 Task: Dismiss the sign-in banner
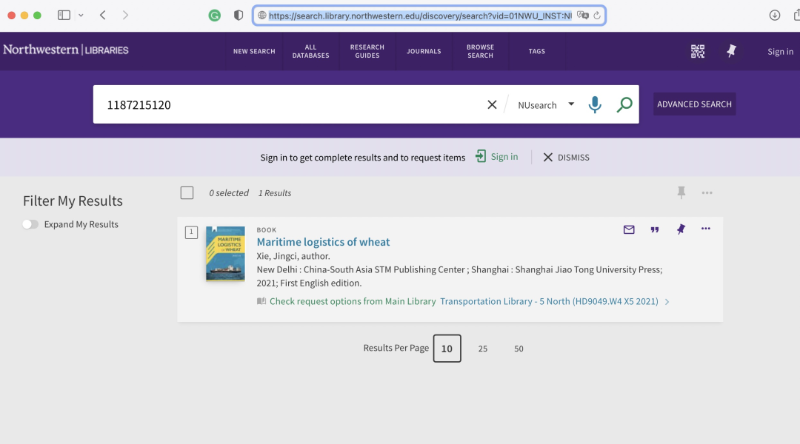[566, 157]
